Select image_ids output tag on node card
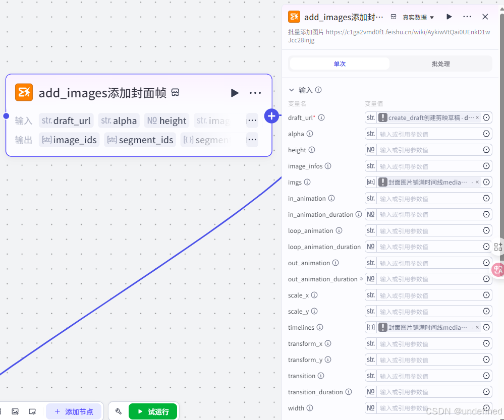504x420 pixels. point(69,140)
